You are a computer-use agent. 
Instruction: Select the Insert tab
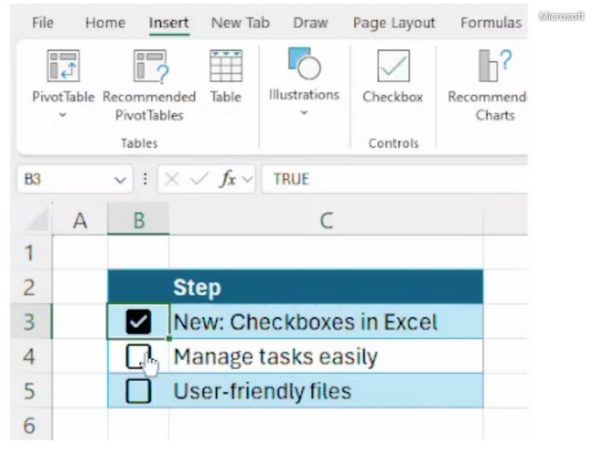[x=169, y=23]
